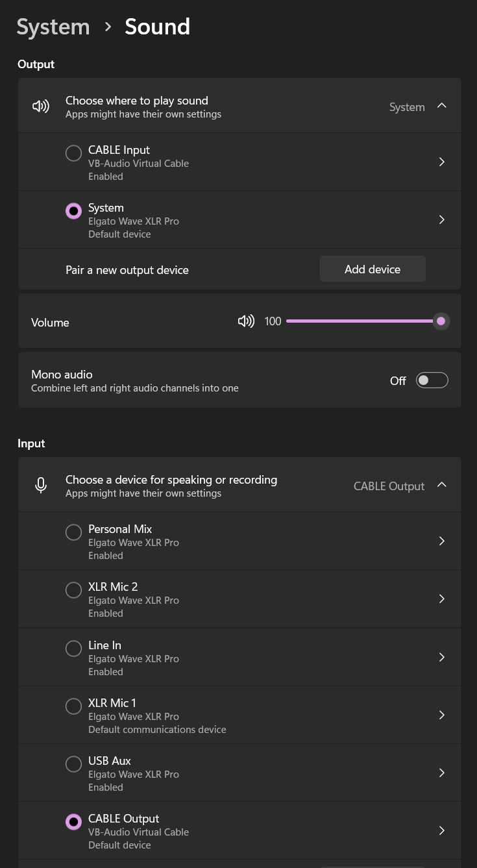
Task: Click the Add device button
Action: pyautogui.click(x=373, y=269)
